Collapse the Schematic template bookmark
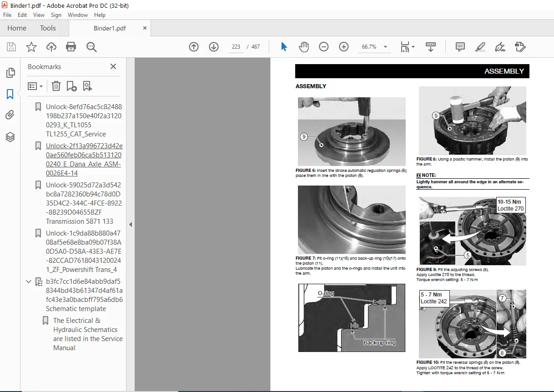This screenshot has width=554, height=392. 29,282
